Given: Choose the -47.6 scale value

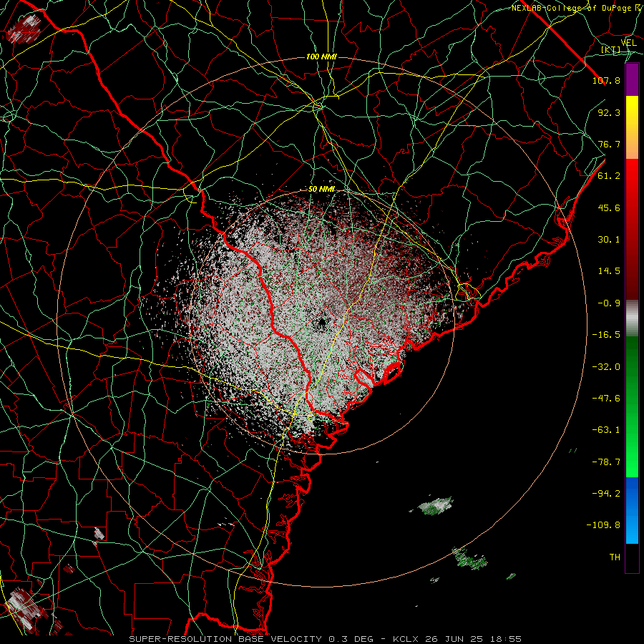Looking at the screenshot, I should 606,399.
